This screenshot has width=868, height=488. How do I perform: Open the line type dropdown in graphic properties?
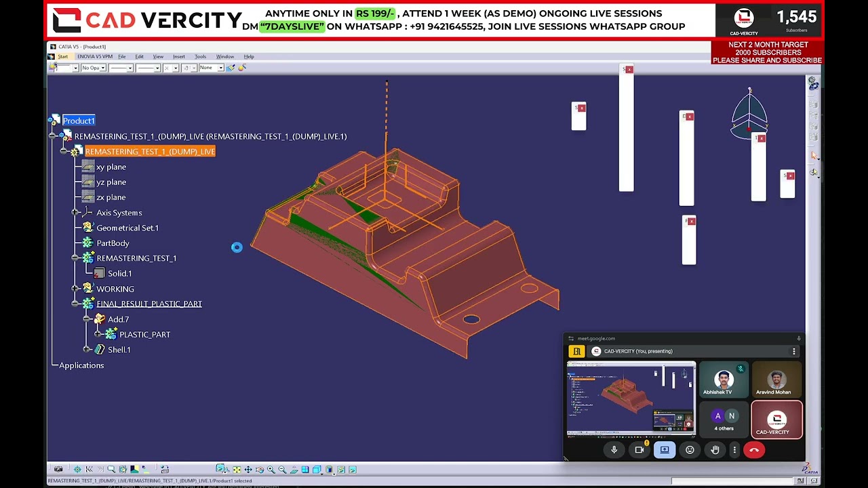click(148, 68)
